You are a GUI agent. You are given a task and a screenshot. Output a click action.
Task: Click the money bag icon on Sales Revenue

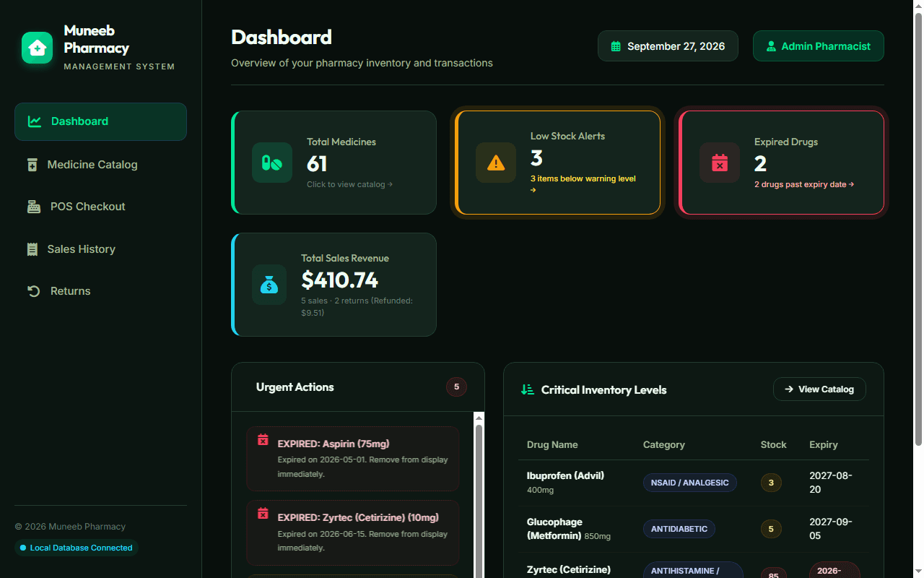[x=269, y=285]
